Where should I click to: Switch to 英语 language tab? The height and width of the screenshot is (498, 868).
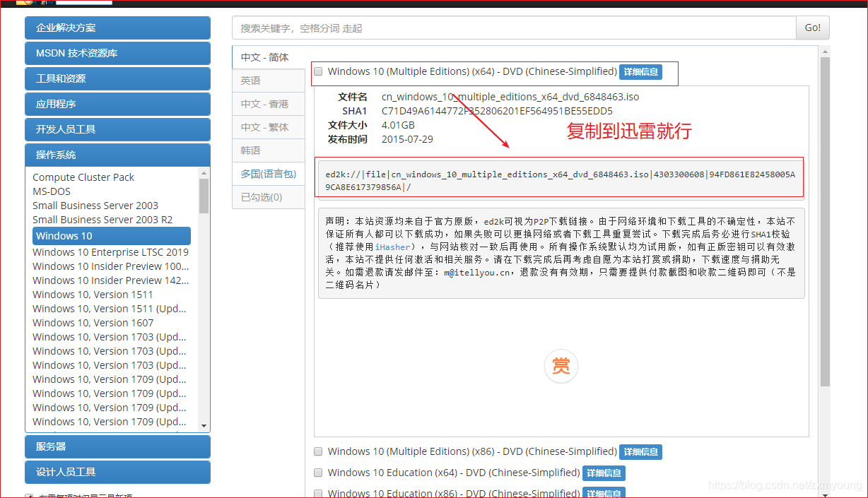click(x=268, y=81)
